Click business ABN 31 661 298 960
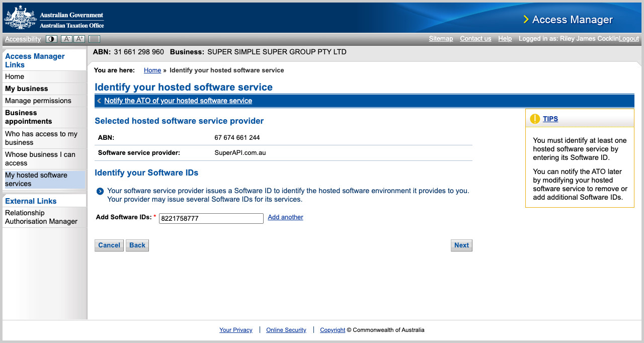The image size is (644, 343). [x=139, y=52]
